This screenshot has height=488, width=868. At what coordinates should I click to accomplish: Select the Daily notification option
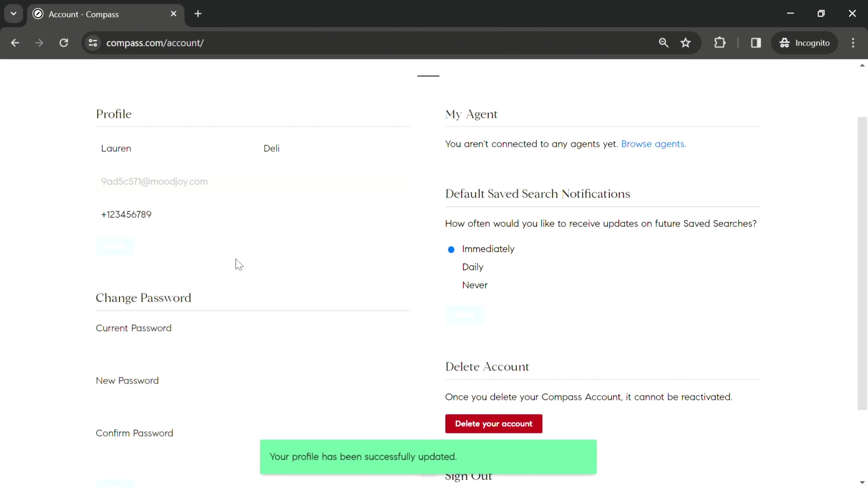pyautogui.click(x=451, y=267)
